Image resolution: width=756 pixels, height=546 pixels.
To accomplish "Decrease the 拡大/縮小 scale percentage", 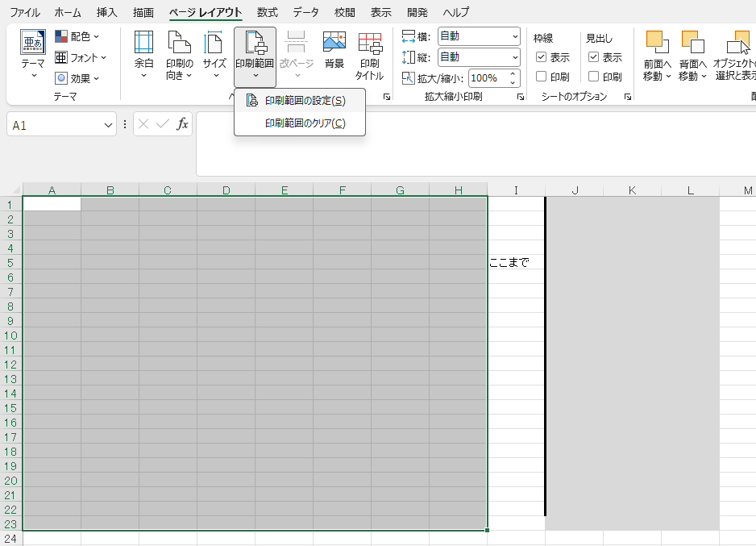I will click(x=513, y=82).
